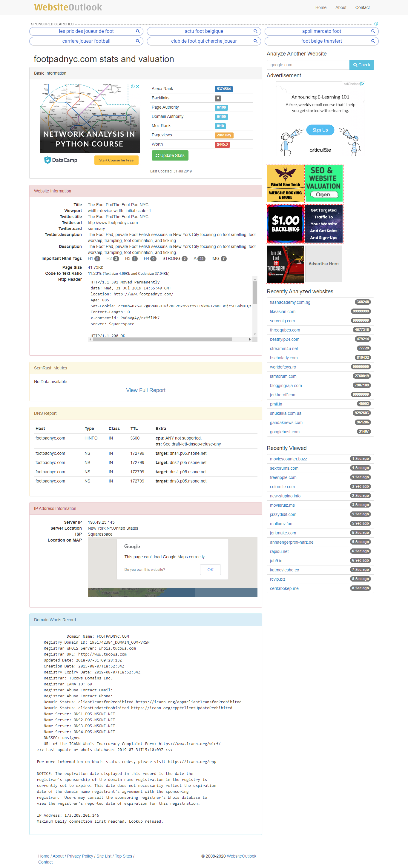Open besthyip24.com link
The image size is (408, 868).
click(x=285, y=339)
